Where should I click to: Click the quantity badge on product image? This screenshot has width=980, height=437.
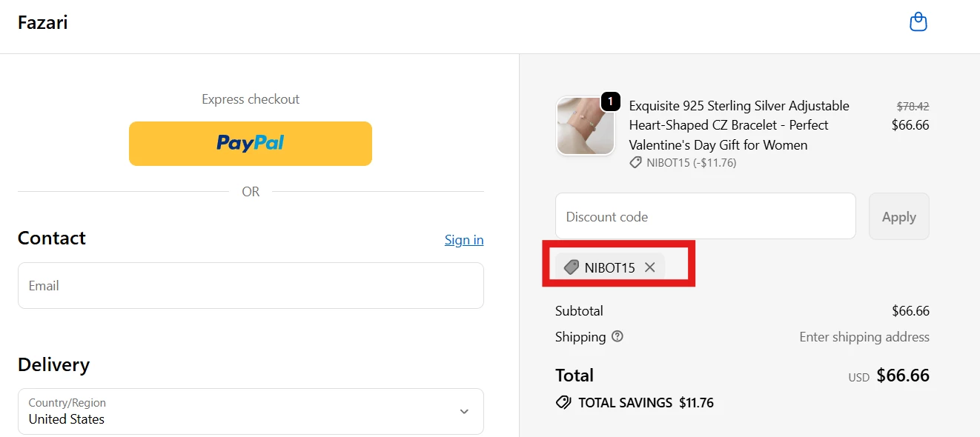click(609, 101)
